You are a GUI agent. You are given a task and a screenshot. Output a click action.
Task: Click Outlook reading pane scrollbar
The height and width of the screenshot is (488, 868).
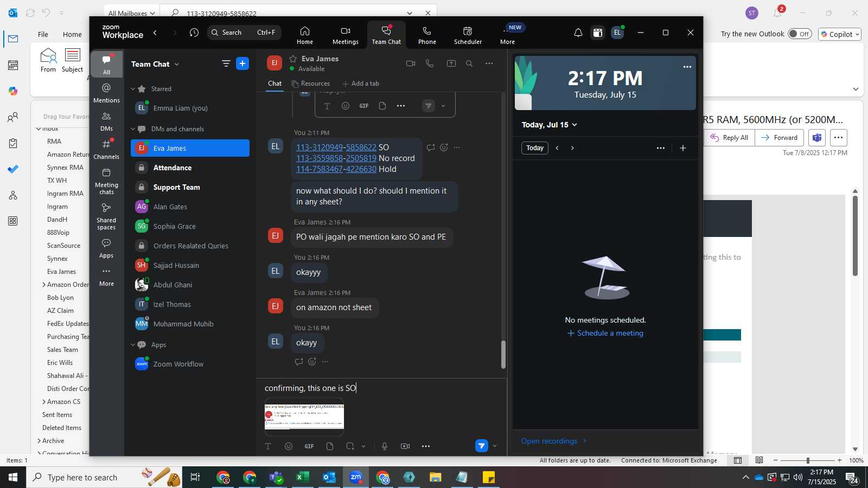click(855, 236)
